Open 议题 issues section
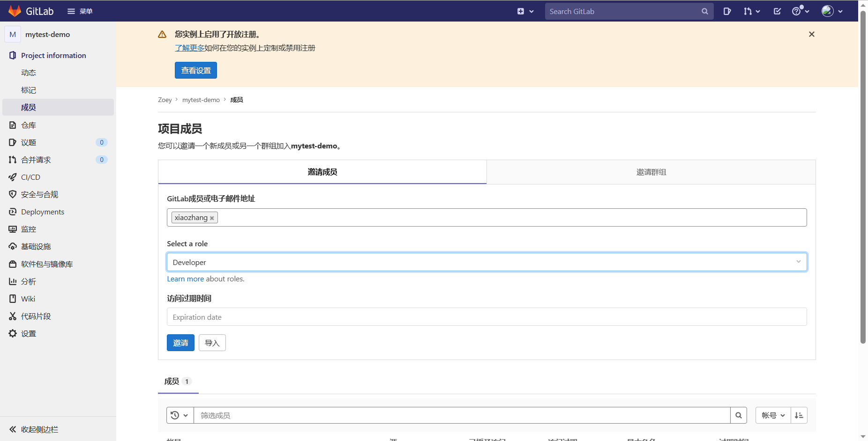This screenshot has height=441, width=868. (x=29, y=142)
